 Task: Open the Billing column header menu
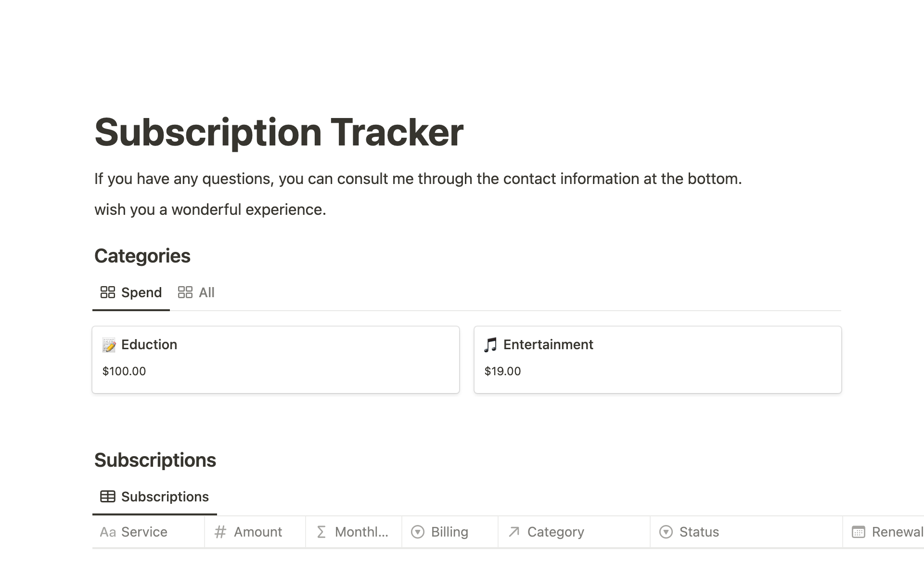(449, 532)
